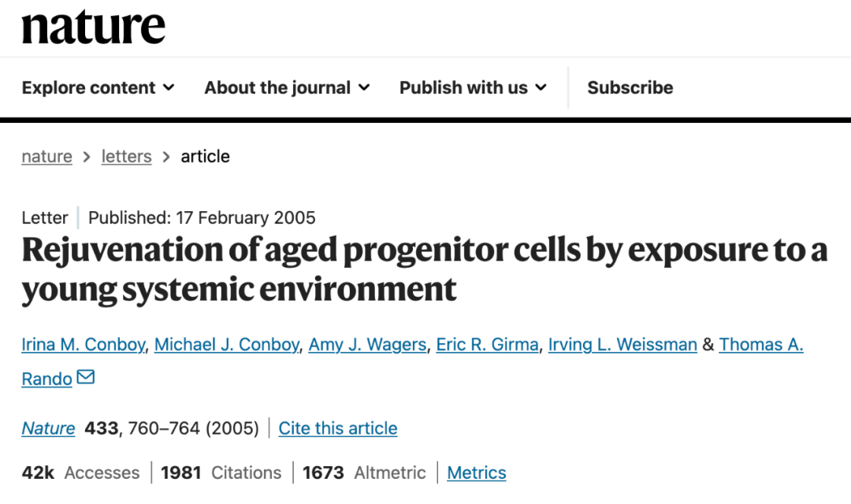Screen dimensions: 851x504
Task: Click Cite this article
Action: (337, 428)
